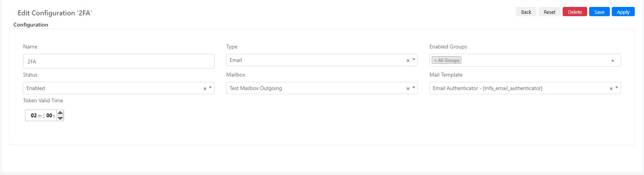The image size is (644, 175).
Task: Clear the Status Enabled selection
Action: tap(205, 88)
